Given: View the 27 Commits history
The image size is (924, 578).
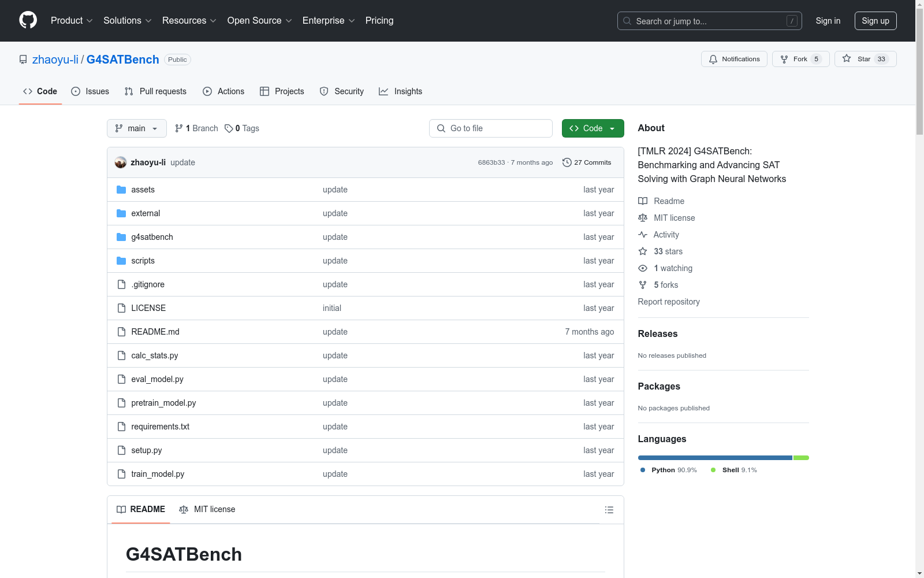Looking at the screenshot, I should coord(587,162).
